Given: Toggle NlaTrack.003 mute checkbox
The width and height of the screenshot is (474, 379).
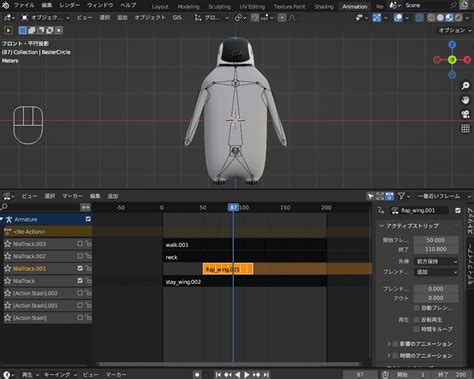Looking at the screenshot, I should (80, 244).
